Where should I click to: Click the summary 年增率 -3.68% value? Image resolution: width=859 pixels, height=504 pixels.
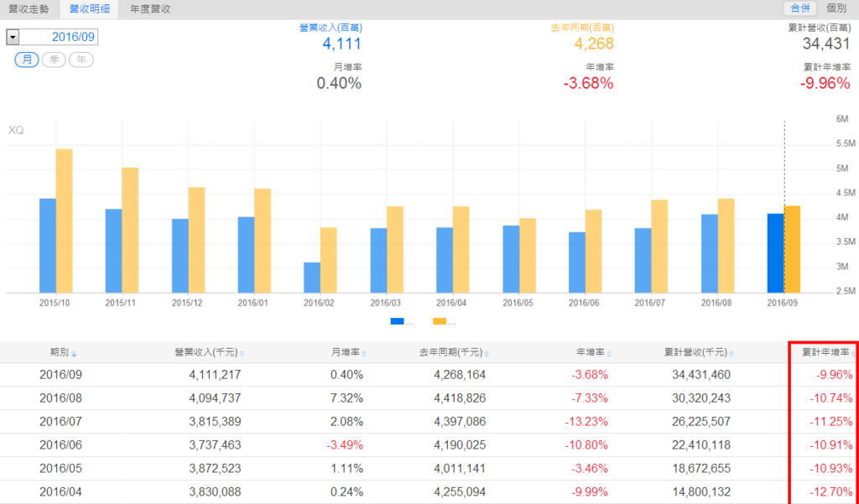click(588, 83)
